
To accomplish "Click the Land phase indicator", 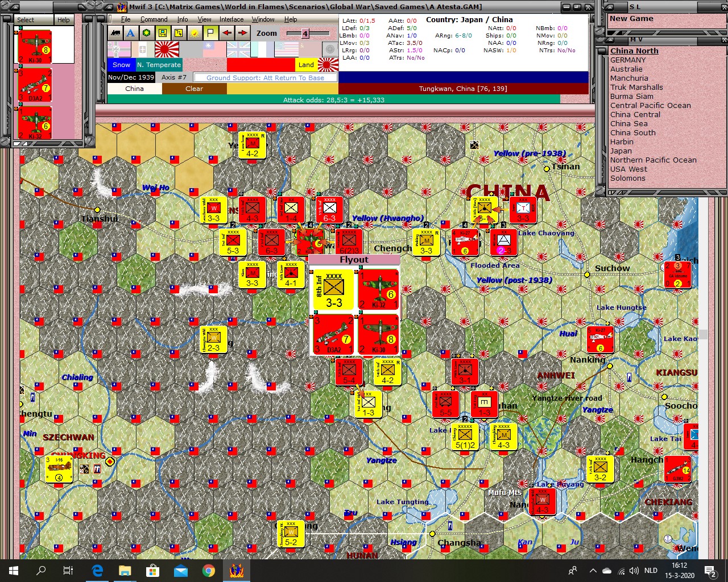I will (306, 65).
